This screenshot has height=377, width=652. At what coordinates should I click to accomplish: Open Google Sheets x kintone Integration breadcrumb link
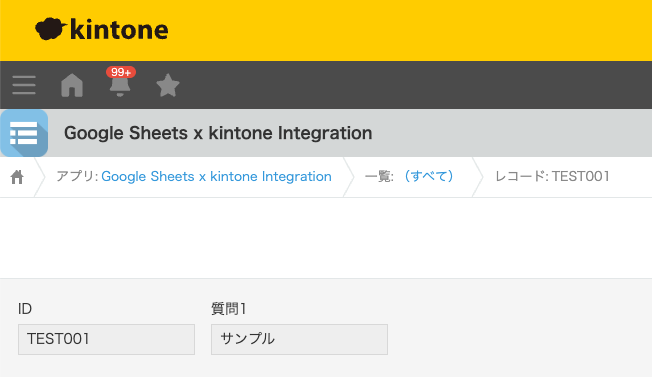pos(216,176)
